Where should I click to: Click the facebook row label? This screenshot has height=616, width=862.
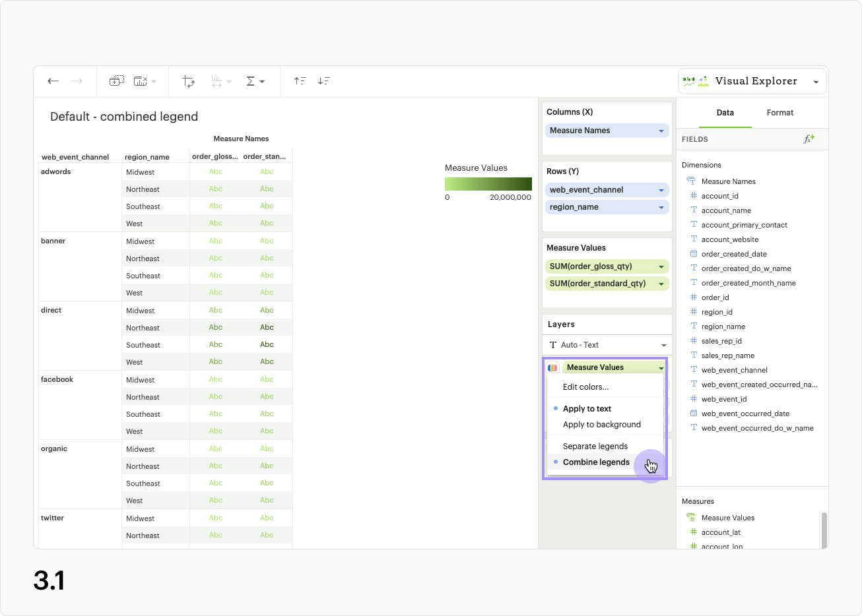pyautogui.click(x=57, y=379)
